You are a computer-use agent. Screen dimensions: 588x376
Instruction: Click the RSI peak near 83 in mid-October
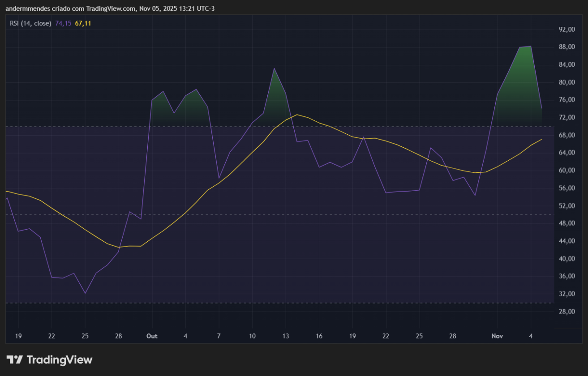274,68
